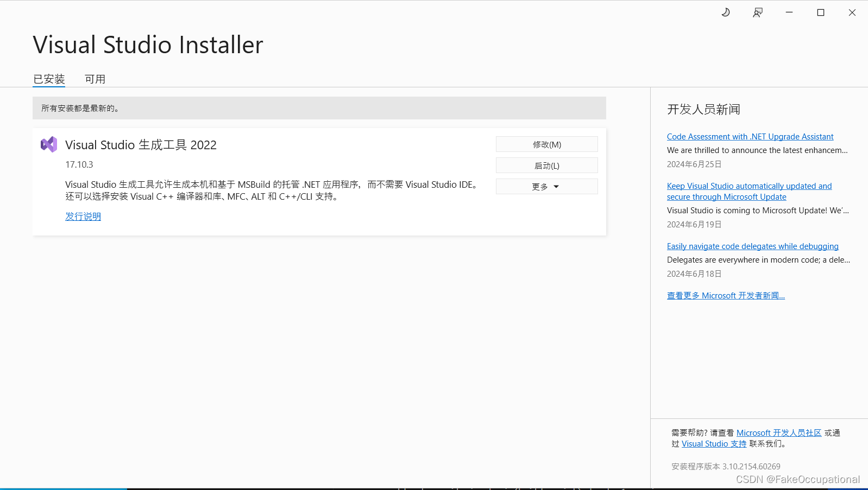868x490 pixels.
Task: Toggle dark theme with the moon icon
Action: [726, 12]
